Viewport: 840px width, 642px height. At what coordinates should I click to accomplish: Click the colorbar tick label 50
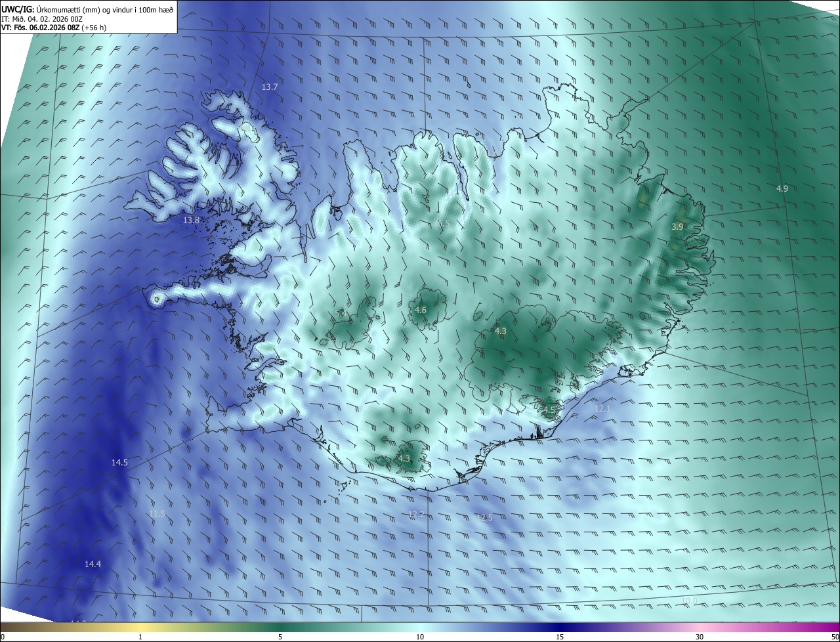(835, 637)
